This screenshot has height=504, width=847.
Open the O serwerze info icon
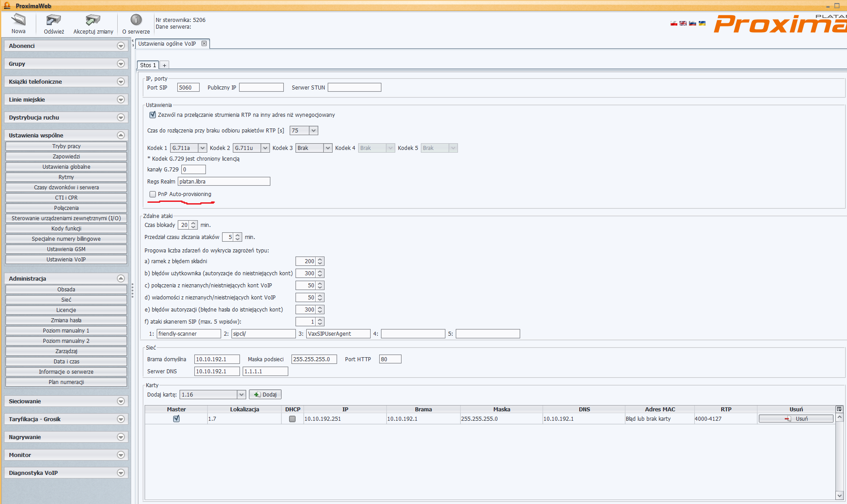click(136, 20)
